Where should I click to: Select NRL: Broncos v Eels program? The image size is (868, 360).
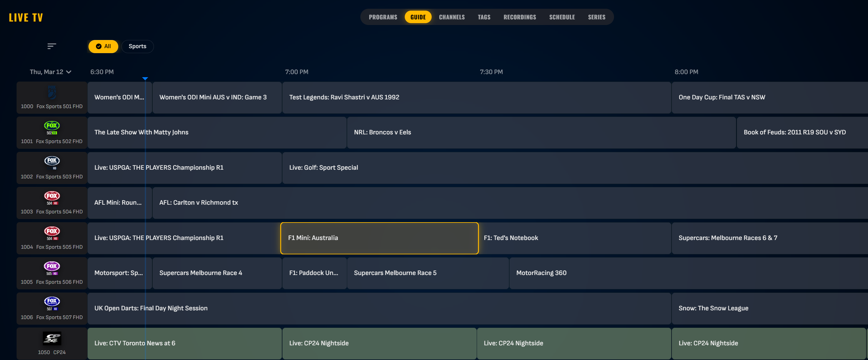[541, 132]
